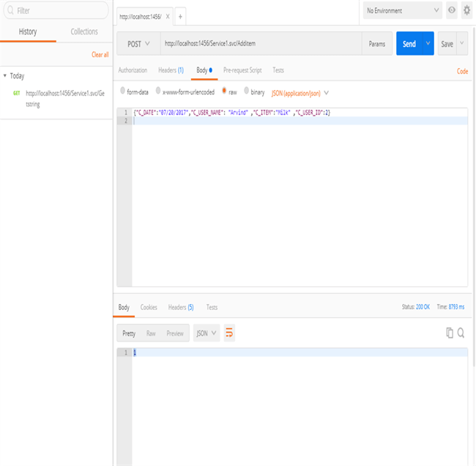Image resolution: width=476 pixels, height=466 pixels.
Task: Click the Params button
Action: click(377, 44)
